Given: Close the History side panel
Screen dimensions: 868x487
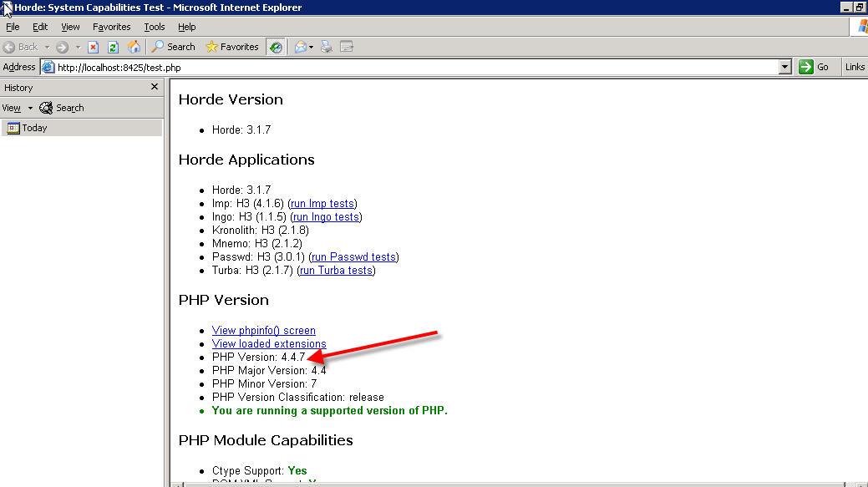Looking at the screenshot, I should [x=155, y=87].
